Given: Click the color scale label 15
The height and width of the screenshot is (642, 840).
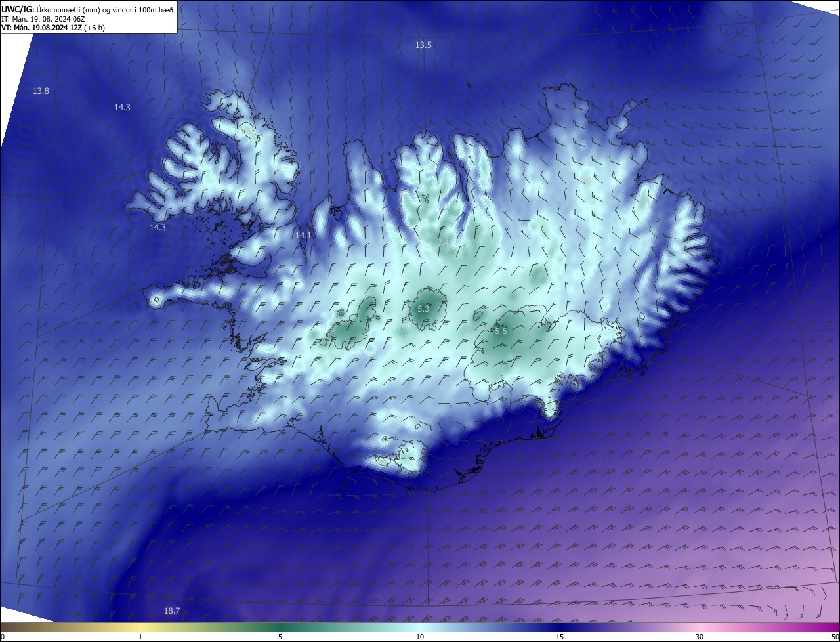Looking at the screenshot, I should pos(560,637).
